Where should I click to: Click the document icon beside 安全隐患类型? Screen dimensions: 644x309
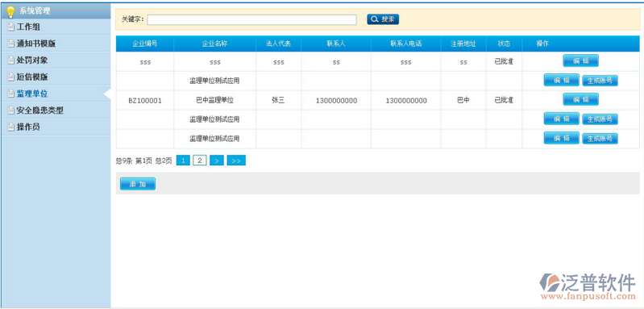tap(11, 111)
